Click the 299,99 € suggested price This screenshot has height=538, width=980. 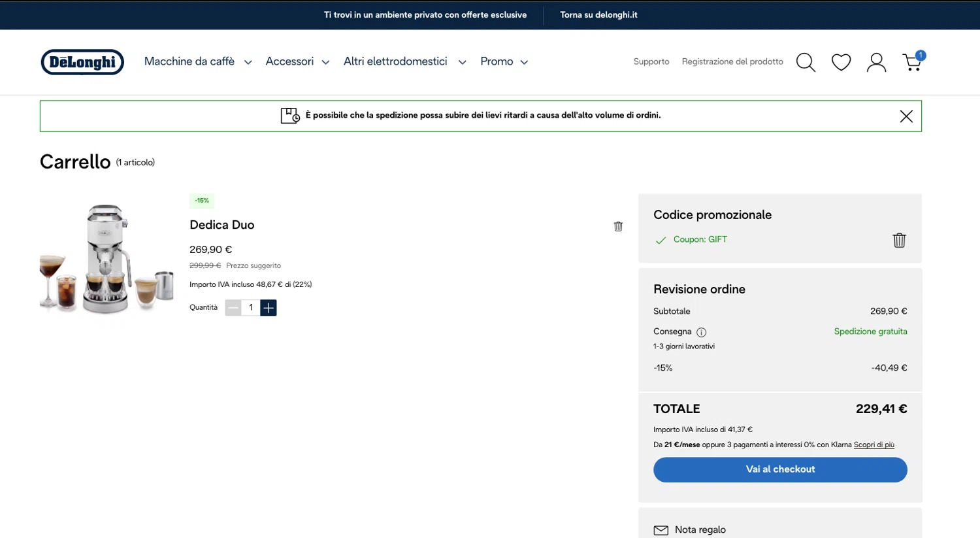pos(205,265)
